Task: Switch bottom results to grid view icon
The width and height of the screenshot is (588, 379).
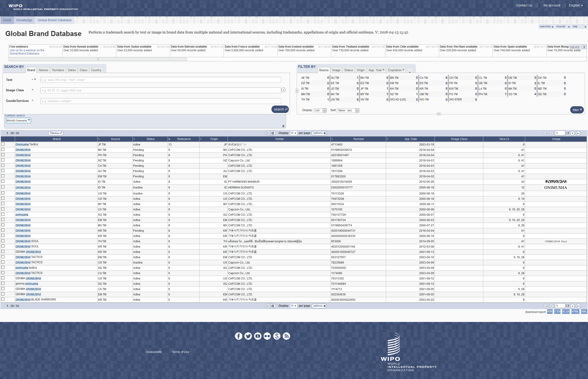Action: click(273, 306)
